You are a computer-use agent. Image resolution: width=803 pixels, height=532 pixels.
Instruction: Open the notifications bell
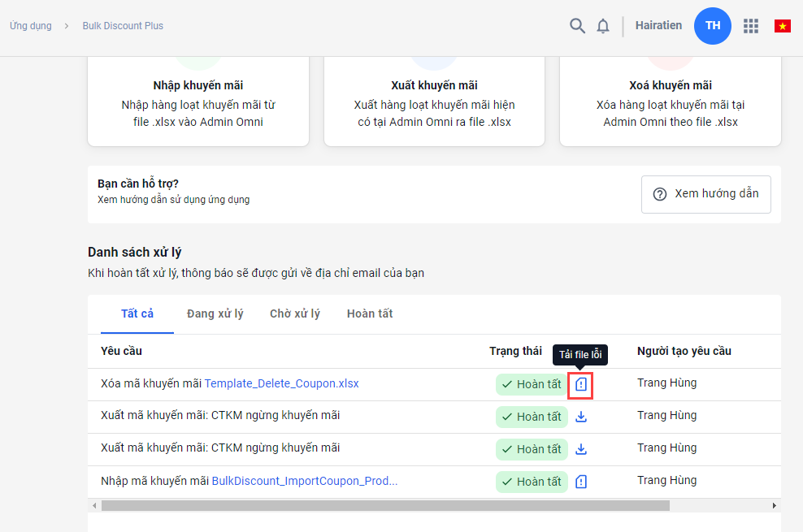click(x=603, y=26)
